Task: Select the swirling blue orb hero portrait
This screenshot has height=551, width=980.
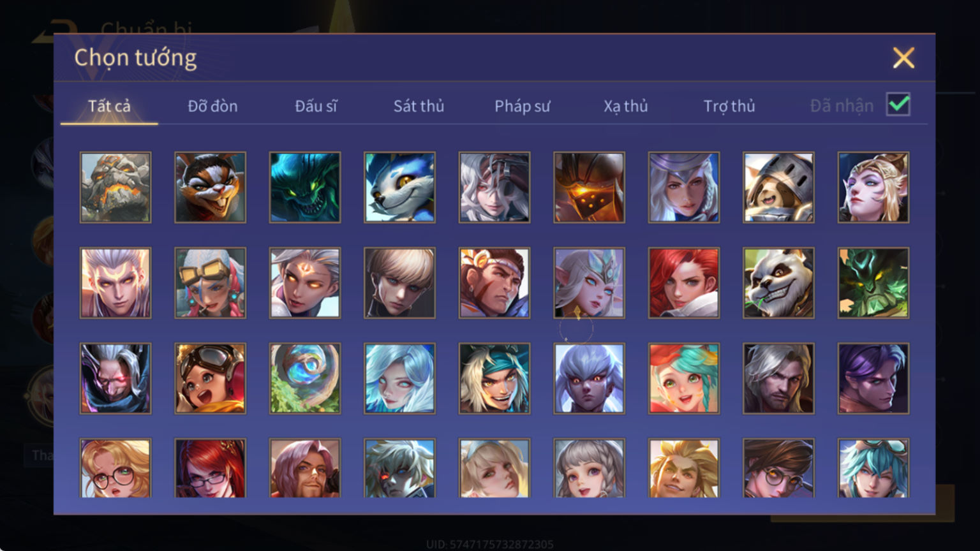Action: click(x=305, y=379)
